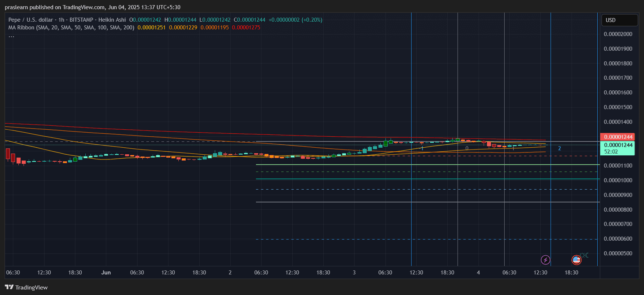The height and width of the screenshot is (295, 644).
Task: Click the 0.00002000 price axis label
Action: click(x=618, y=34)
